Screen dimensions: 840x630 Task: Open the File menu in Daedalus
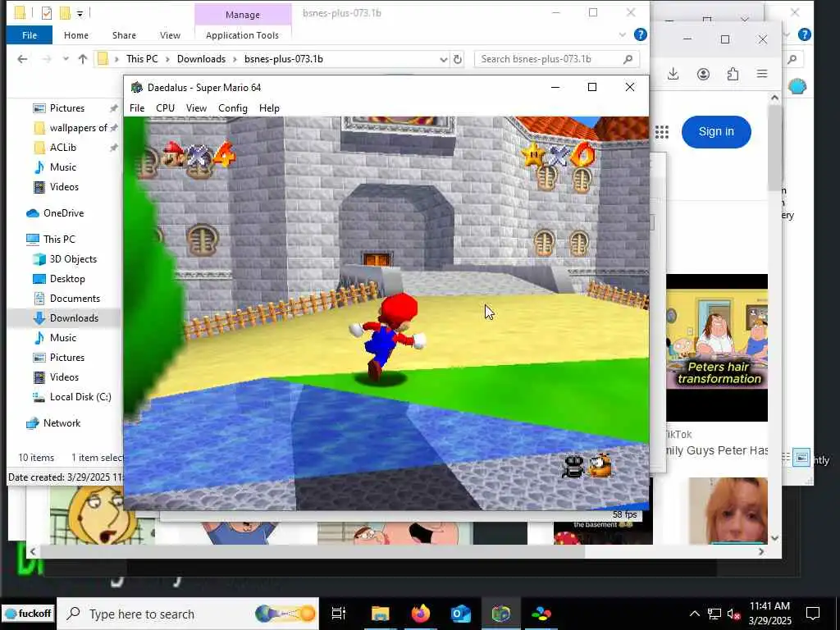137,108
